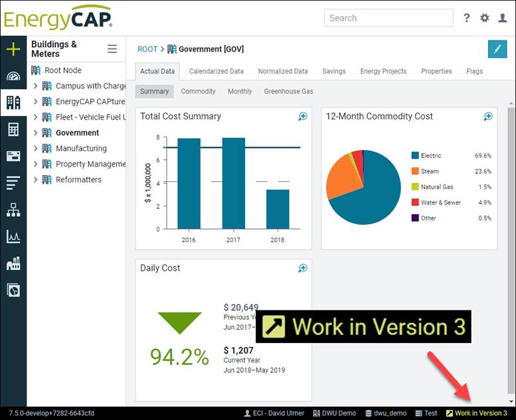Click the help question mark icon
Image resolution: width=516 pixels, height=420 pixels.
pyautogui.click(x=467, y=18)
